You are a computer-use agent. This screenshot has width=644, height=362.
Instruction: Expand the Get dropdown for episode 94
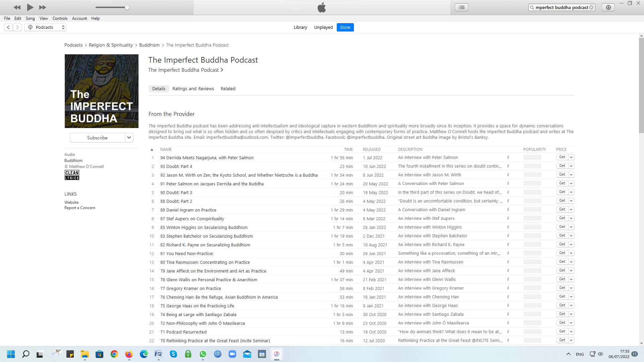pos(571,157)
